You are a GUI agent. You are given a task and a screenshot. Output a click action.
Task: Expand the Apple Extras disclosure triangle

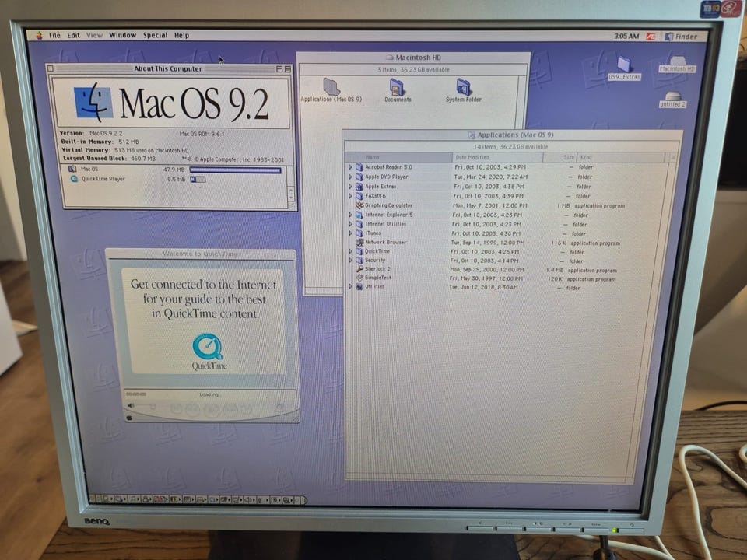point(350,186)
